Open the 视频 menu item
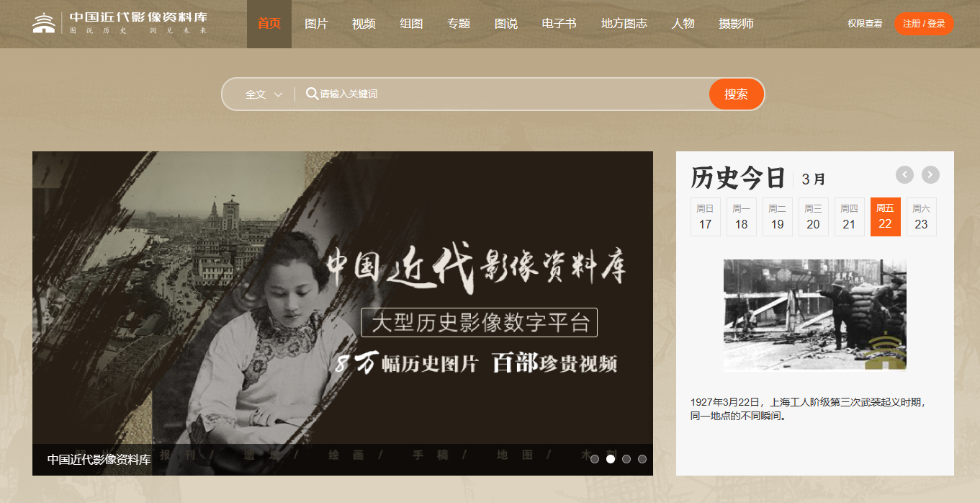The width and height of the screenshot is (980, 503). point(364,24)
